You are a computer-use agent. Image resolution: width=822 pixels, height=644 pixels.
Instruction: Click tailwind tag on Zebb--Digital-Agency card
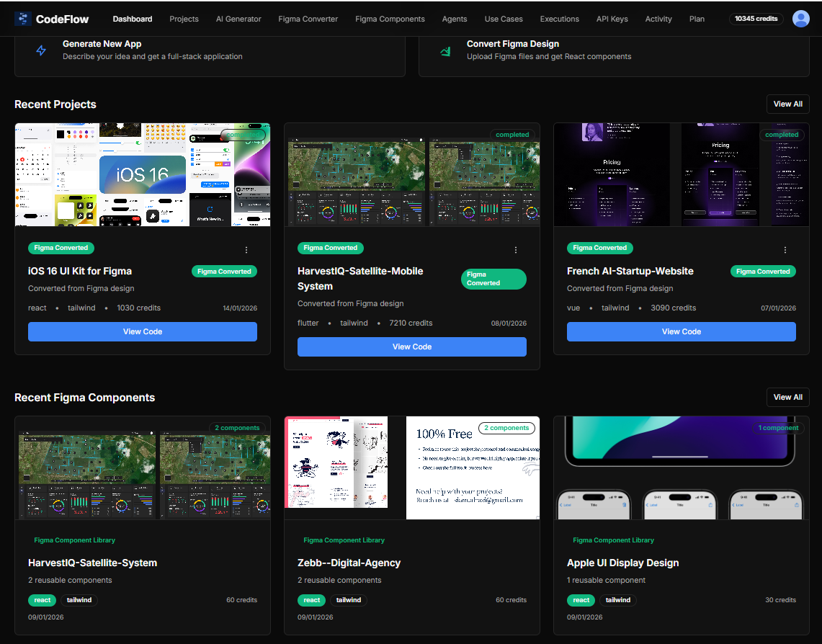pyautogui.click(x=349, y=600)
